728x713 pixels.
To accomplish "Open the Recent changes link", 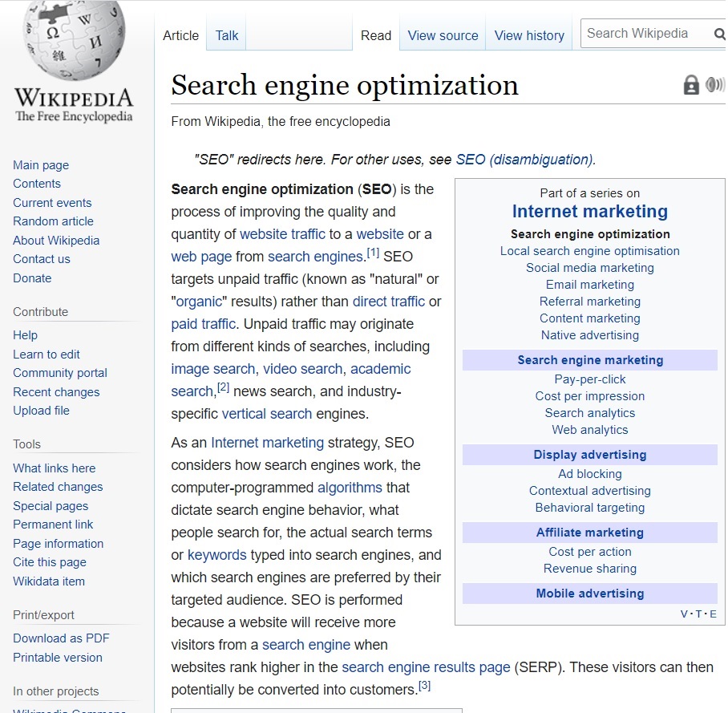I will coord(56,392).
